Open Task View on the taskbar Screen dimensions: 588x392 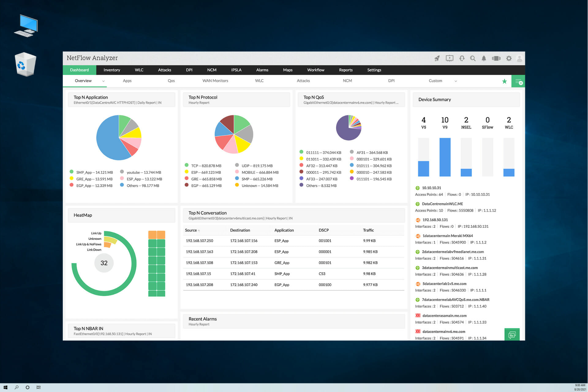click(x=39, y=387)
